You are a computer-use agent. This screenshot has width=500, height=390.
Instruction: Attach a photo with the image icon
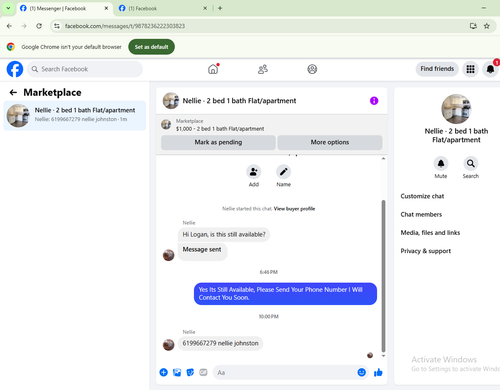click(x=177, y=372)
